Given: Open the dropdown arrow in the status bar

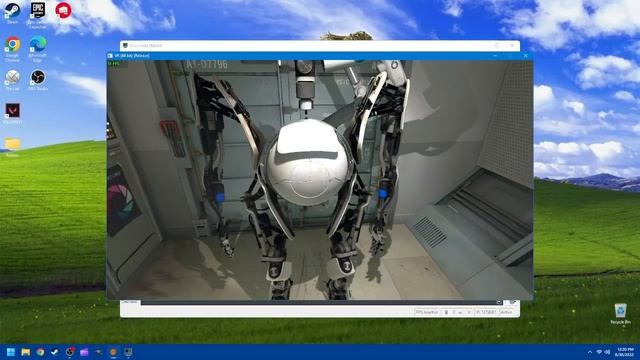Looking at the screenshot, I should pyautogui.click(x=469, y=312).
